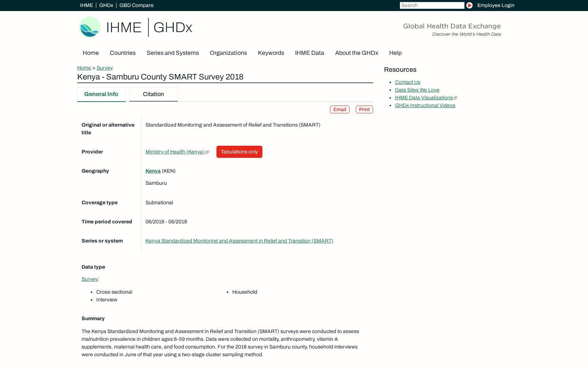588x368 pixels.
Task: Click Survey breadcrumb link
Action: click(105, 68)
